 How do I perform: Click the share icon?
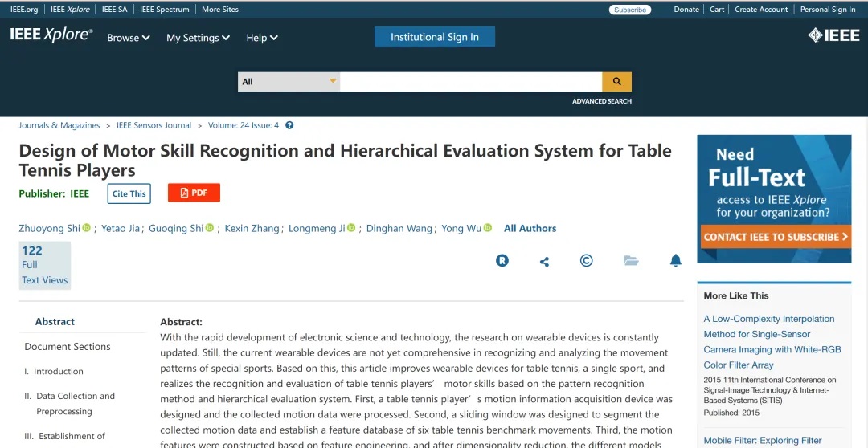(x=544, y=261)
